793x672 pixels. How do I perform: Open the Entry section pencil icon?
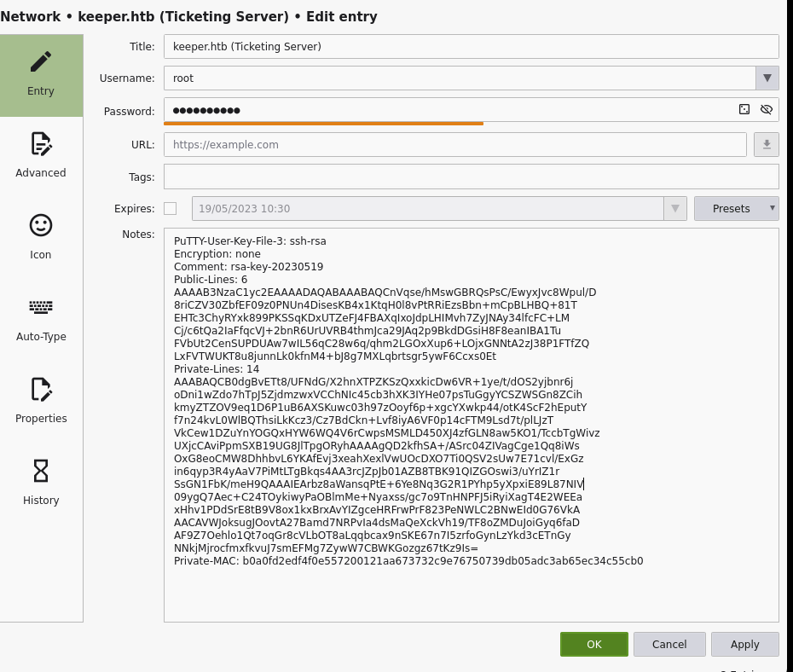point(40,61)
